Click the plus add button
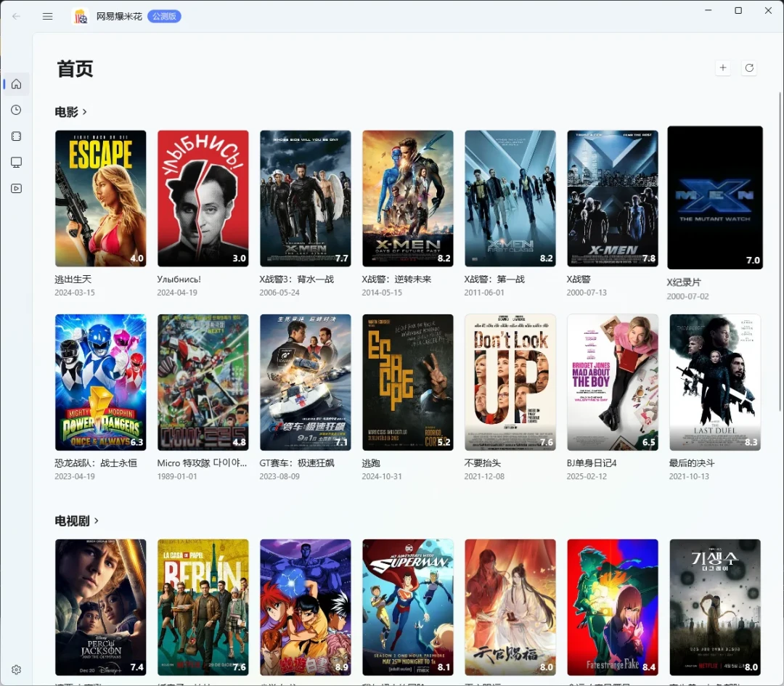Image resolution: width=784 pixels, height=686 pixels. pyautogui.click(x=723, y=68)
